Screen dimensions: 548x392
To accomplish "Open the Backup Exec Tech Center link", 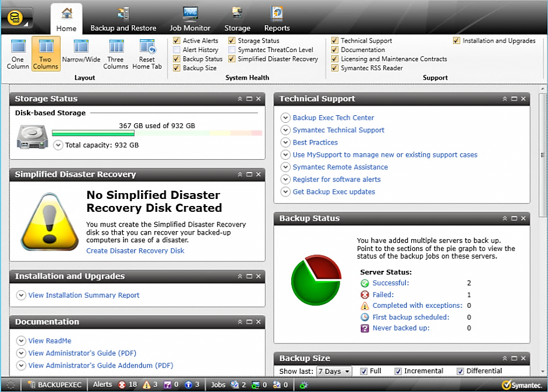I will click(x=333, y=118).
